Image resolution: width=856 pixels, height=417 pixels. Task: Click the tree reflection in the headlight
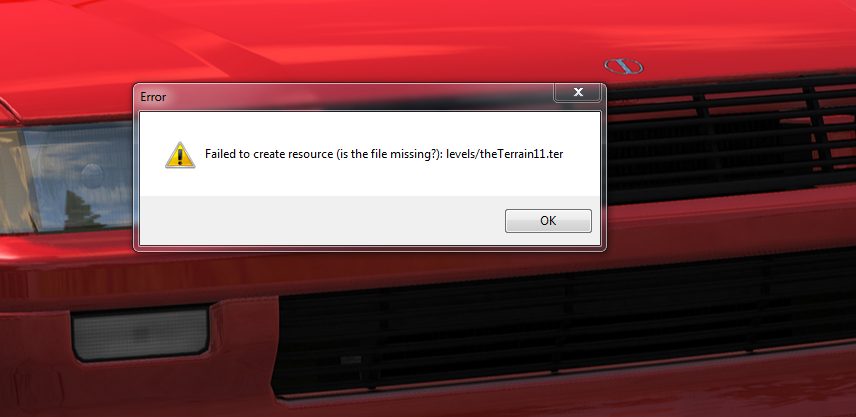tap(83, 210)
